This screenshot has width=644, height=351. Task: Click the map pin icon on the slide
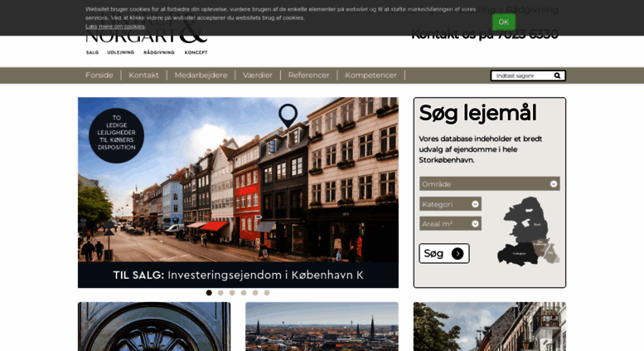(x=288, y=115)
